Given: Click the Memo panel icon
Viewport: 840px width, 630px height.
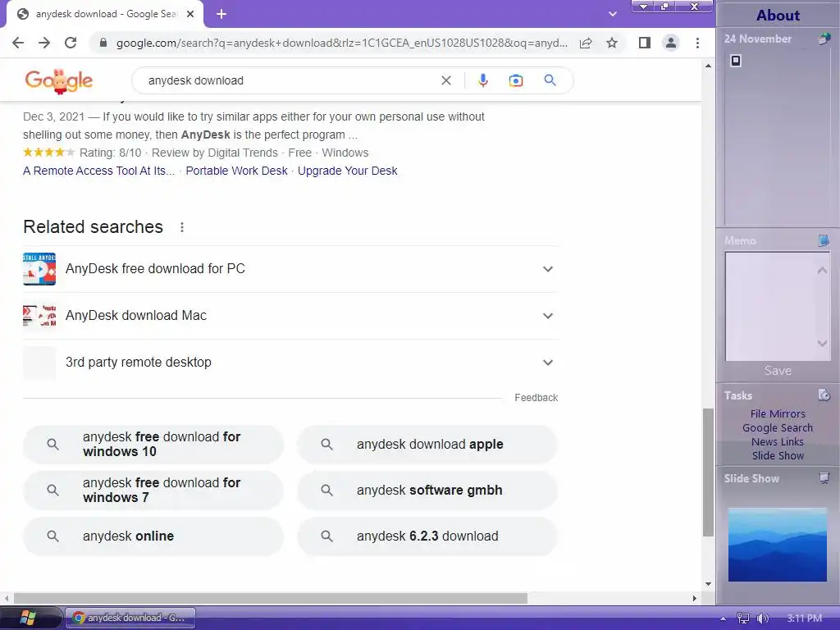Looking at the screenshot, I should click(824, 240).
